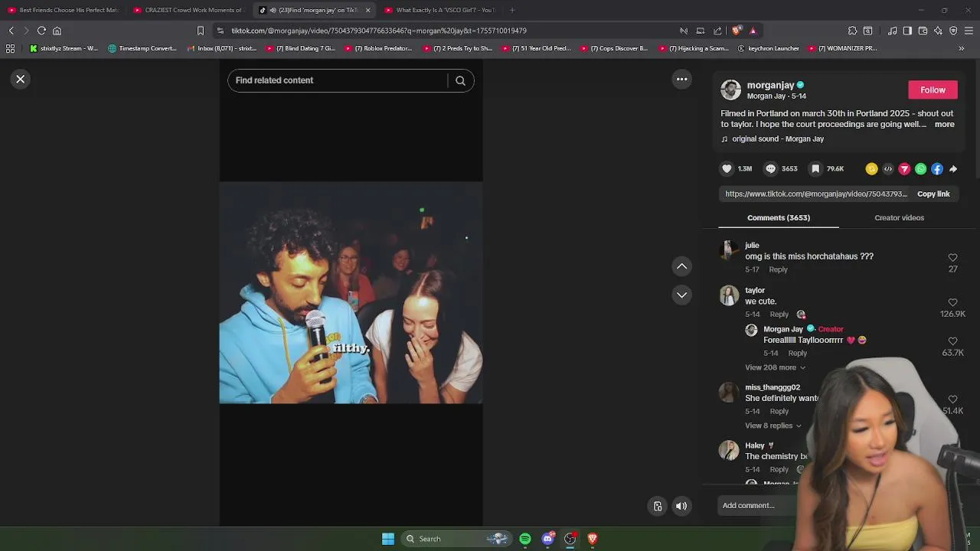
Task: Focus the Find related content field
Action: coord(337,80)
